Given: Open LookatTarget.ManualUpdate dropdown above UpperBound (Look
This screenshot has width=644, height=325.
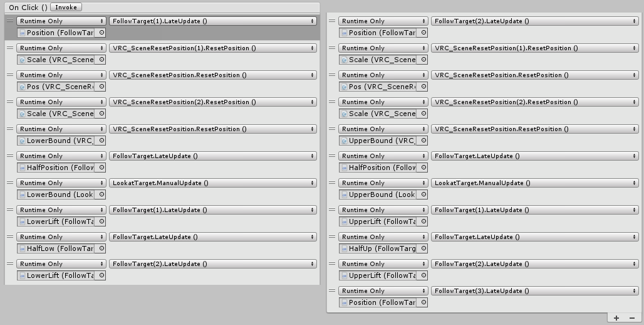Looking at the screenshot, I should [x=534, y=183].
